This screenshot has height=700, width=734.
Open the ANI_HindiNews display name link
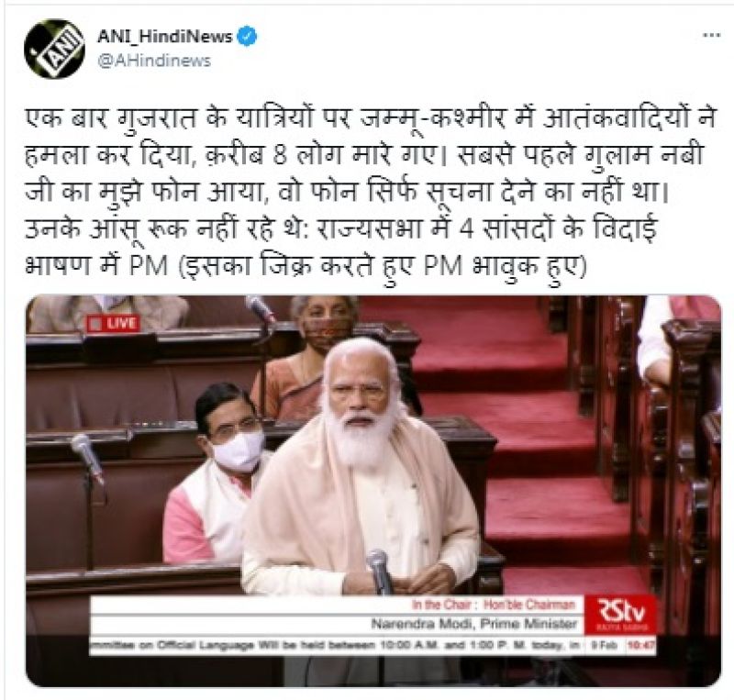pos(165,37)
